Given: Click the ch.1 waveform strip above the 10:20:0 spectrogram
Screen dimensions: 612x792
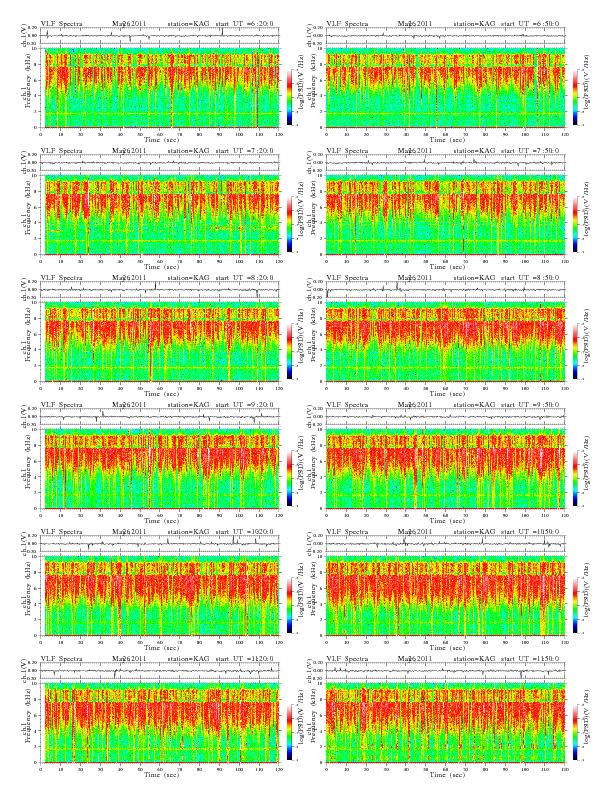Looking at the screenshot, I should coord(160,544).
